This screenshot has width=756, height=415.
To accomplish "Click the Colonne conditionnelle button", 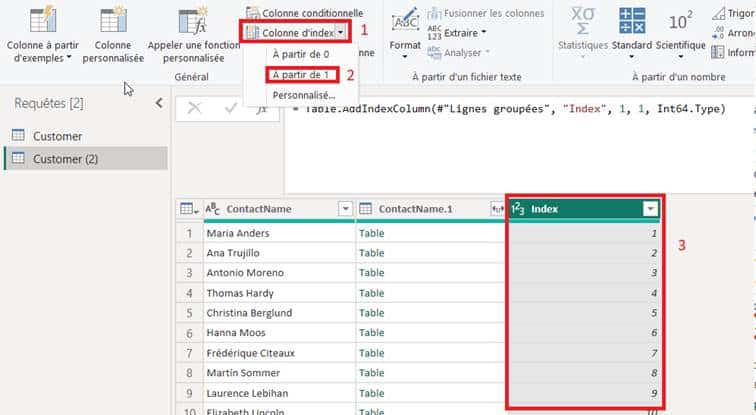I will click(304, 13).
